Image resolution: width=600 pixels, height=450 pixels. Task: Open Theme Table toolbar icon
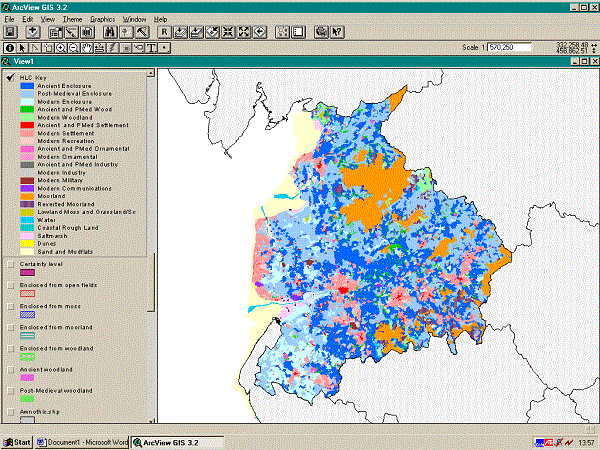pos(88,32)
